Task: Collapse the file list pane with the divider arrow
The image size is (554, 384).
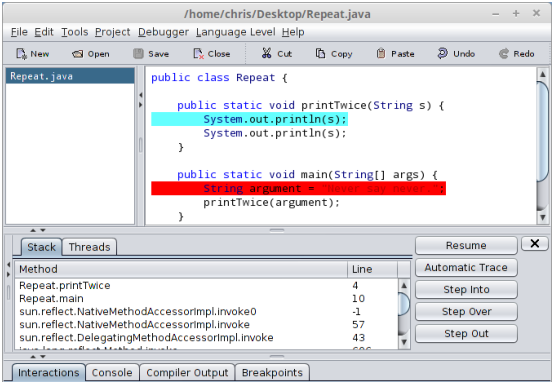Action: [x=140, y=95]
